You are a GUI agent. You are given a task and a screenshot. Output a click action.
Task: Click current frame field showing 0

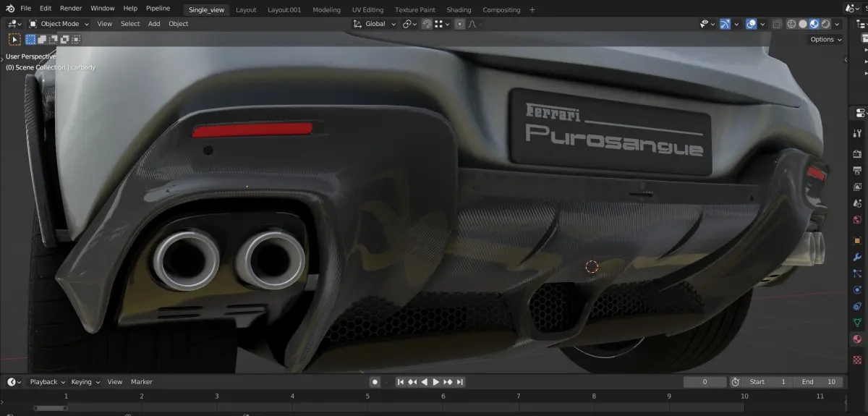tap(705, 382)
